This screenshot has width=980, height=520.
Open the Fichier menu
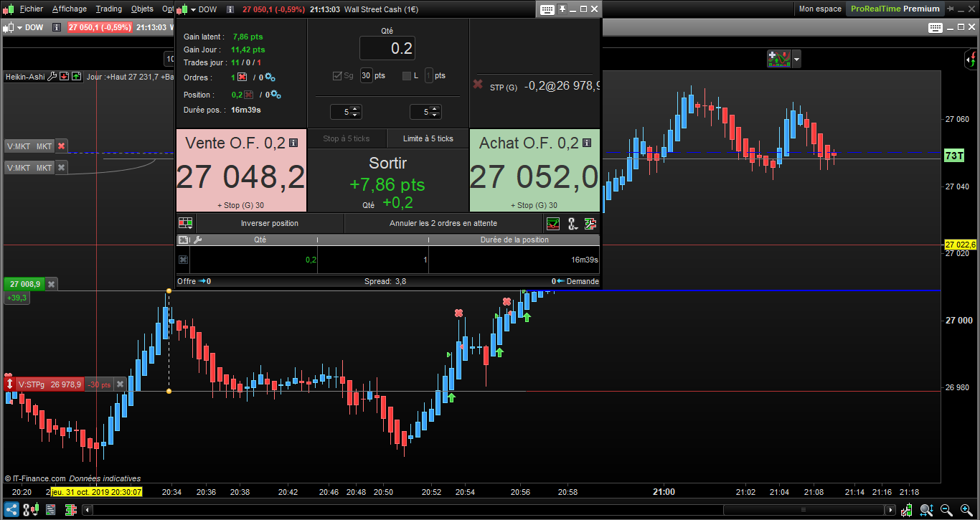click(31, 9)
